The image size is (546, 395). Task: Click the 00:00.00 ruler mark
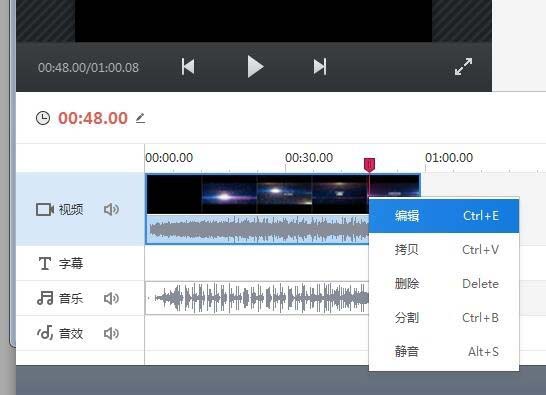(169, 158)
